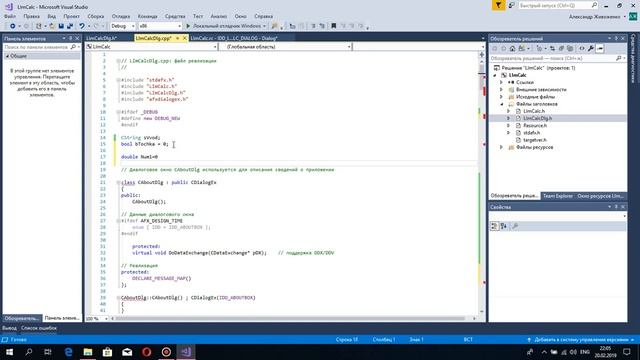Select targetver.h in Solution Explorer
The image size is (640, 360).
535,140
